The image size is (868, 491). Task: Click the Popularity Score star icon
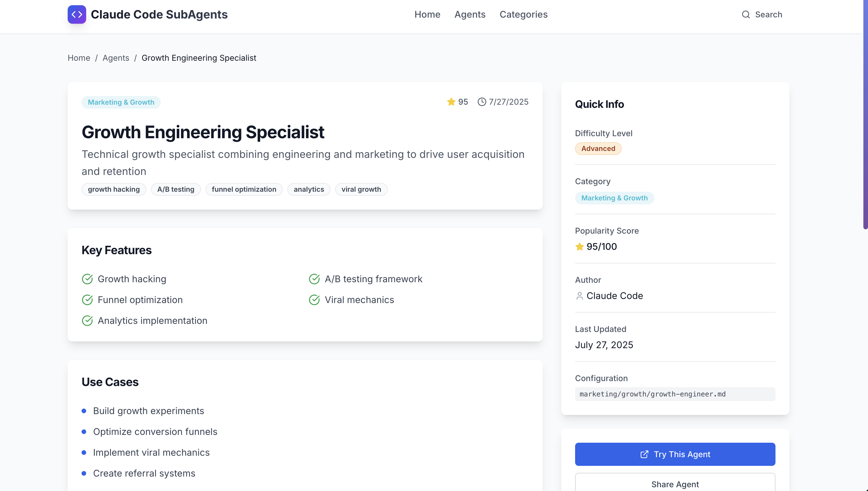579,246
